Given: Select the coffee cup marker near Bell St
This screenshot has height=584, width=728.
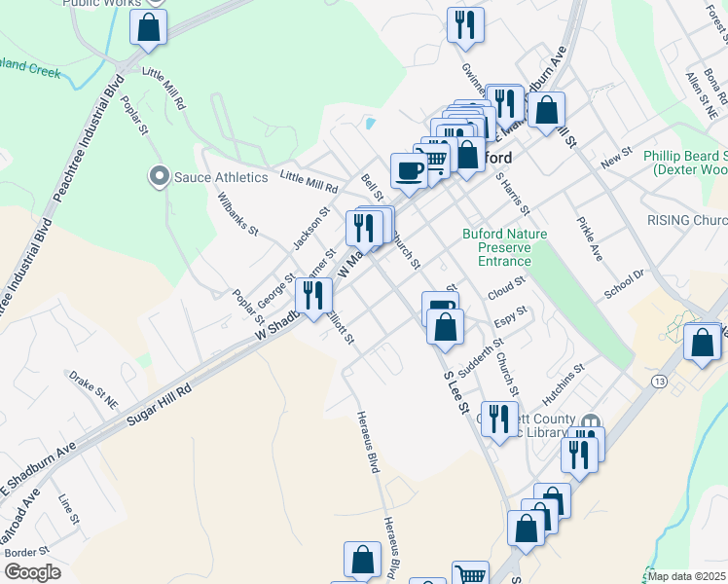Looking at the screenshot, I should tap(409, 171).
